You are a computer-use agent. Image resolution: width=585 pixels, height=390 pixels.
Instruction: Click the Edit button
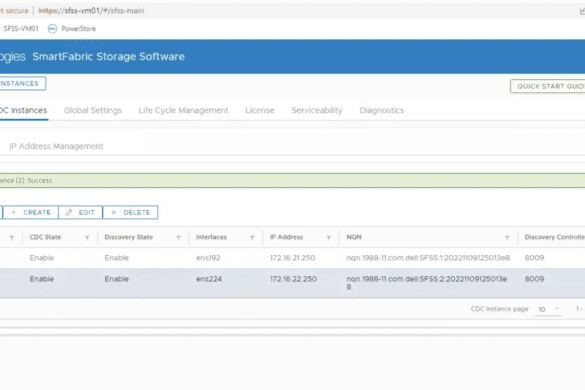[x=80, y=212]
